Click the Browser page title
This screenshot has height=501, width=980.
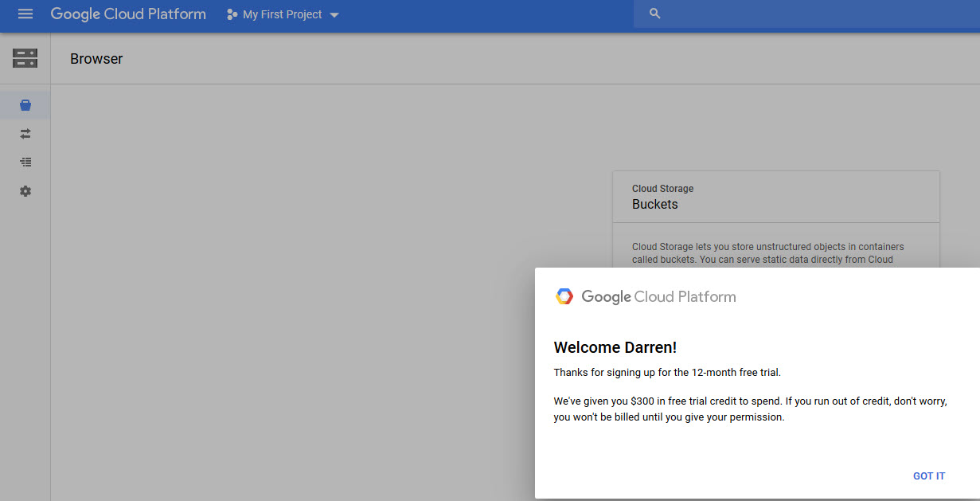96,59
